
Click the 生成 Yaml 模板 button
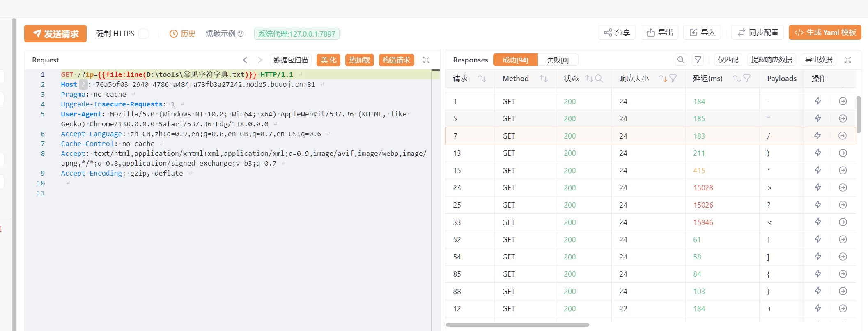[825, 32]
